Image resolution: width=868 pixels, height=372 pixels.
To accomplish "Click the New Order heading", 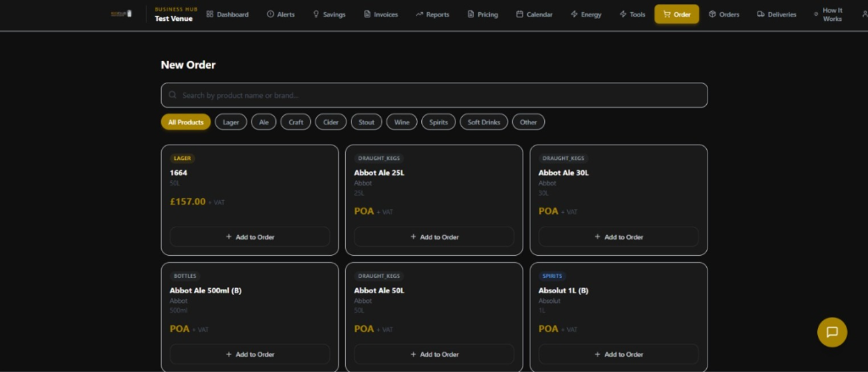I will pyautogui.click(x=188, y=64).
